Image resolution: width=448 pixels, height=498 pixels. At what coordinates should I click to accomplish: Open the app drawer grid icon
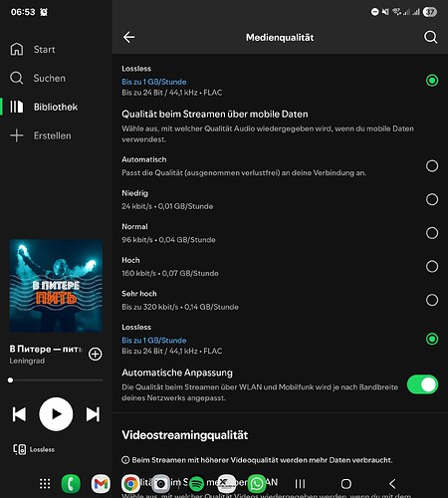pyautogui.click(x=45, y=484)
